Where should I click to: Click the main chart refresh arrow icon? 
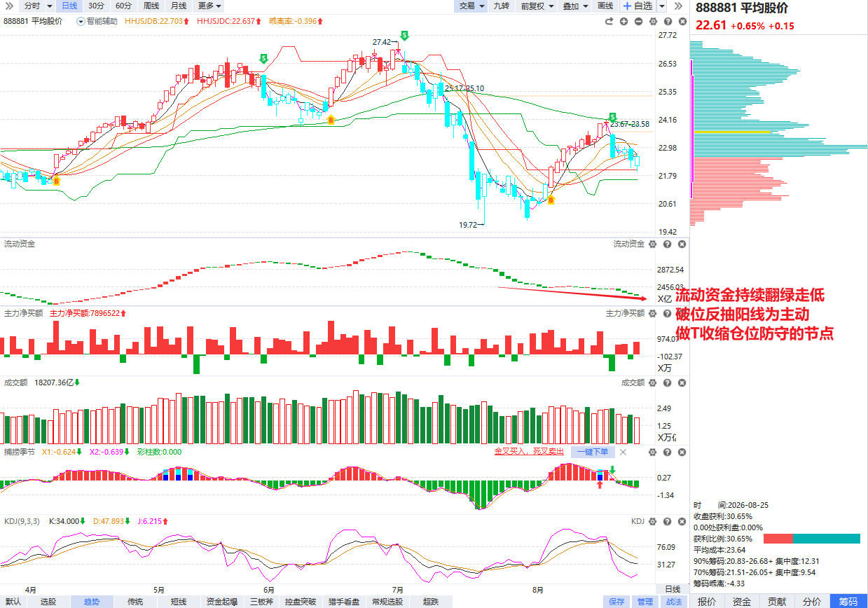[609, 22]
